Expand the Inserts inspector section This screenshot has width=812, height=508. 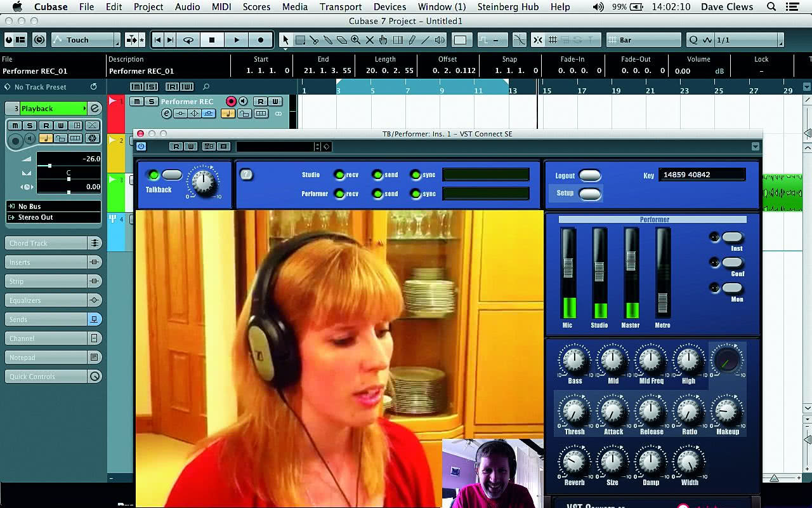[x=54, y=262]
